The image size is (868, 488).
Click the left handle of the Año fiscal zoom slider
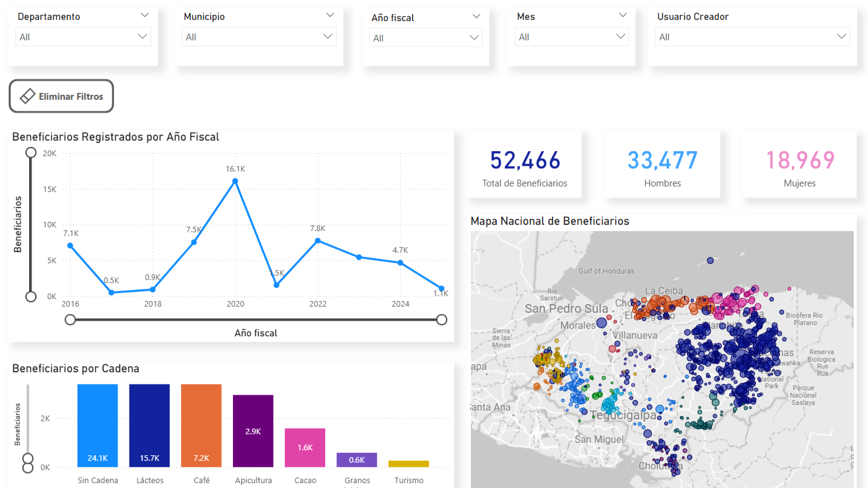[71, 320]
